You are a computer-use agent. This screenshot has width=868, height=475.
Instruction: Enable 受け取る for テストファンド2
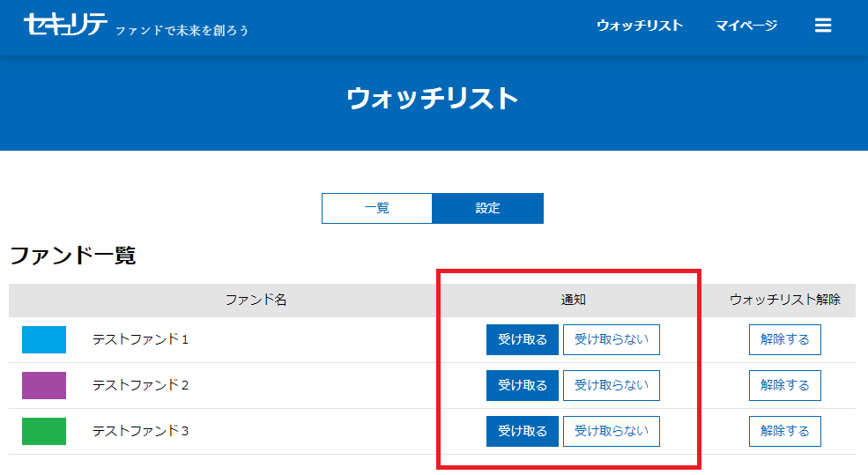(522, 385)
